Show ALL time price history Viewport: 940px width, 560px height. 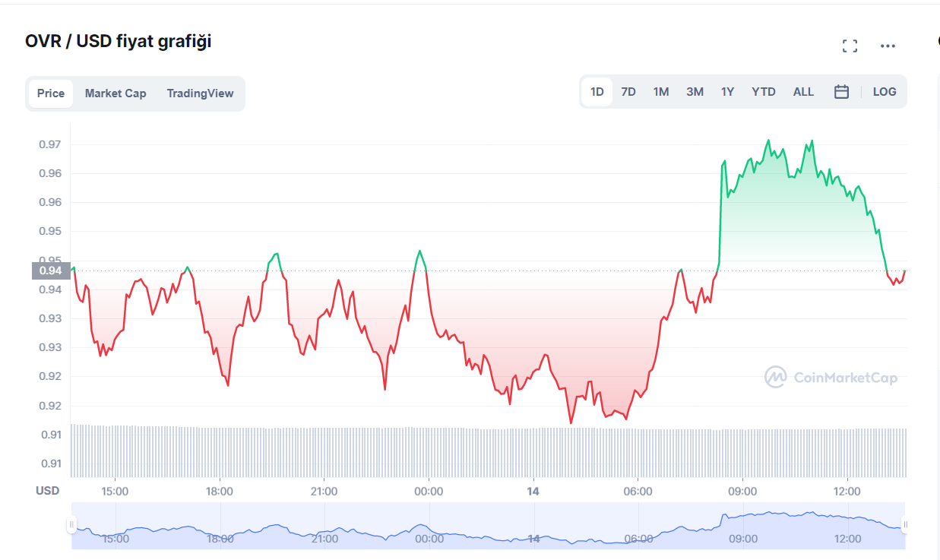(803, 92)
